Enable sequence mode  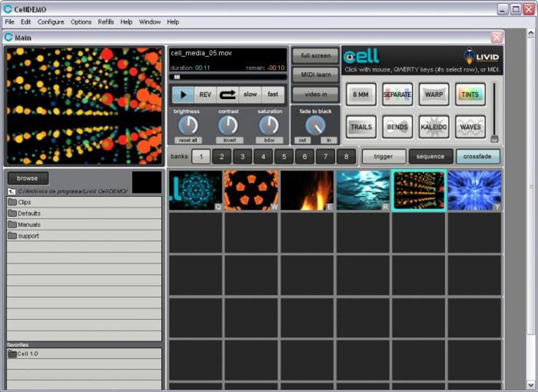(x=430, y=157)
